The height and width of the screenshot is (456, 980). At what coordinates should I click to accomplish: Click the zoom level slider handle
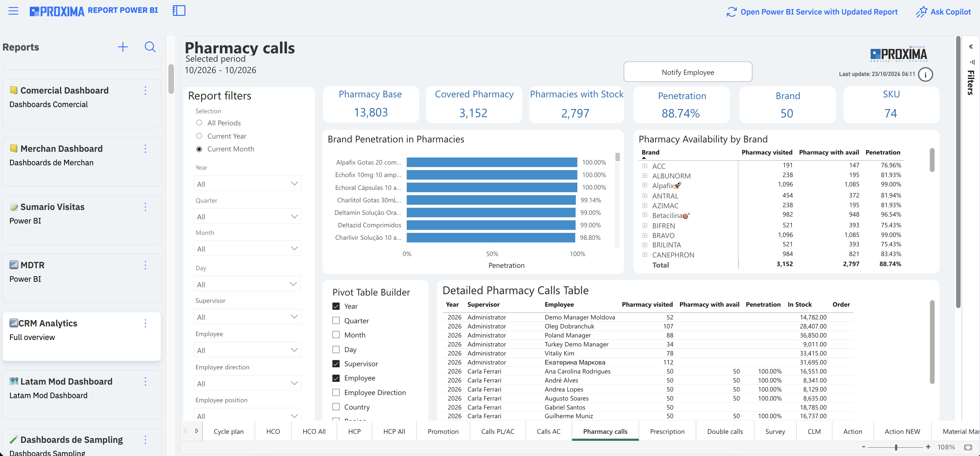(896, 447)
